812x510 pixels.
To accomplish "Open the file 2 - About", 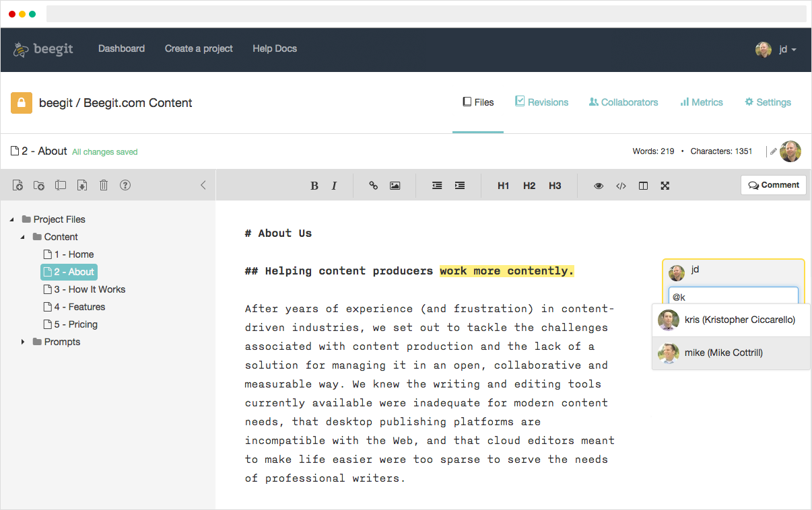I will click(69, 272).
